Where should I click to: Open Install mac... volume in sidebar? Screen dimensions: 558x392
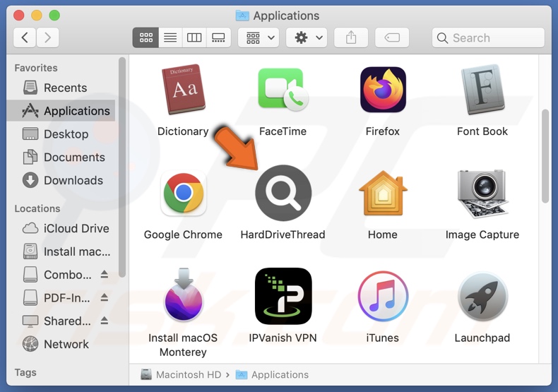[x=61, y=251]
